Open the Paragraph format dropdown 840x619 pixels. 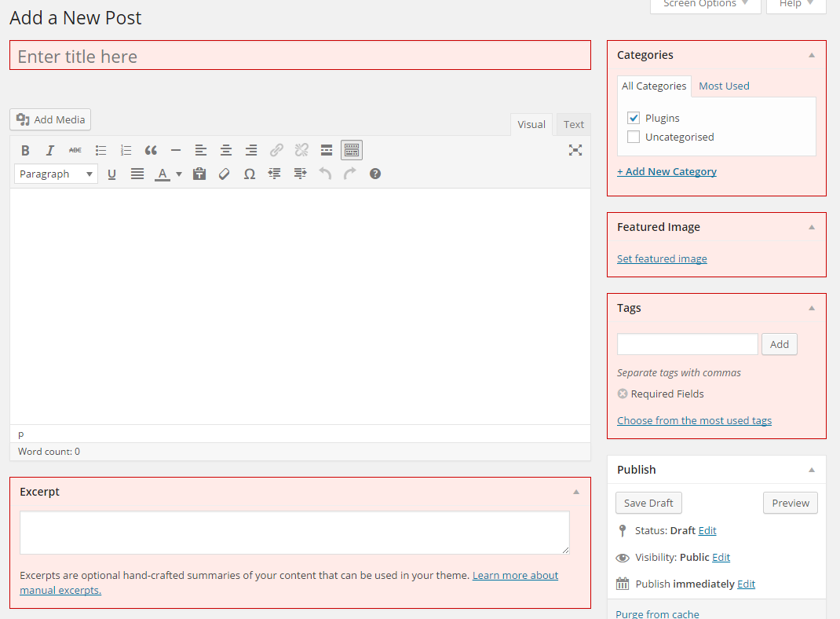[56, 174]
